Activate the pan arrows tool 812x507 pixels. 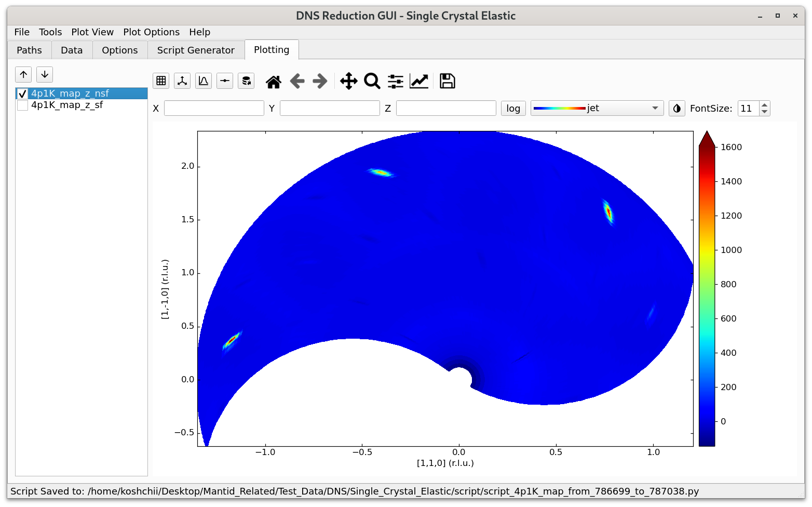click(348, 81)
